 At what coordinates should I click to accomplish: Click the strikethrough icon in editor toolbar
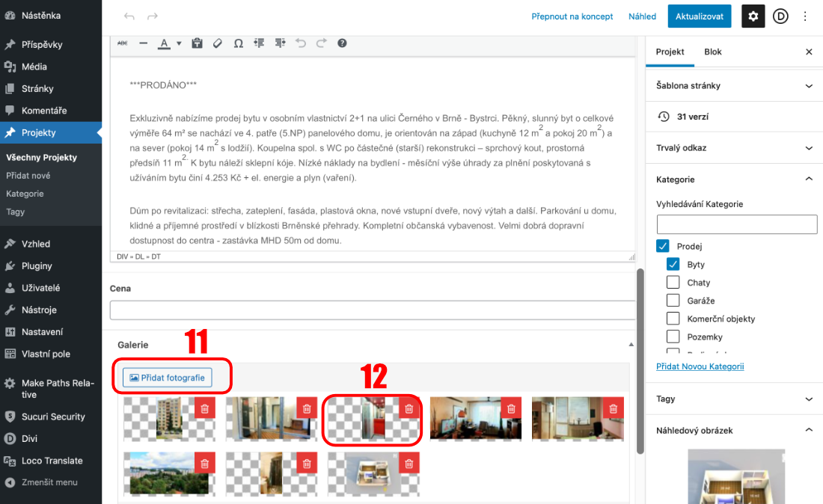123,43
